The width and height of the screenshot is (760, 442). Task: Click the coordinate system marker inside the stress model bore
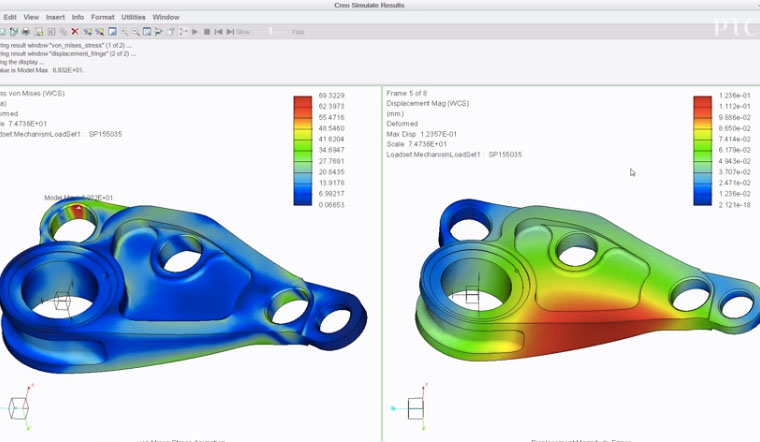[x=61, y=299]
